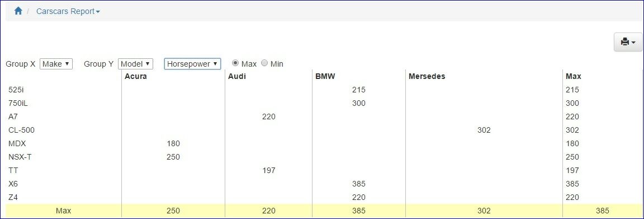Open the Group X Make dropdown
644x219 pixels.
point(56,64)
